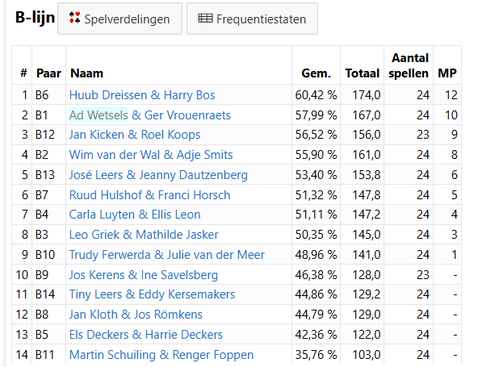Open Wim van der Wal & Adje Smits

tap(151, 155)
